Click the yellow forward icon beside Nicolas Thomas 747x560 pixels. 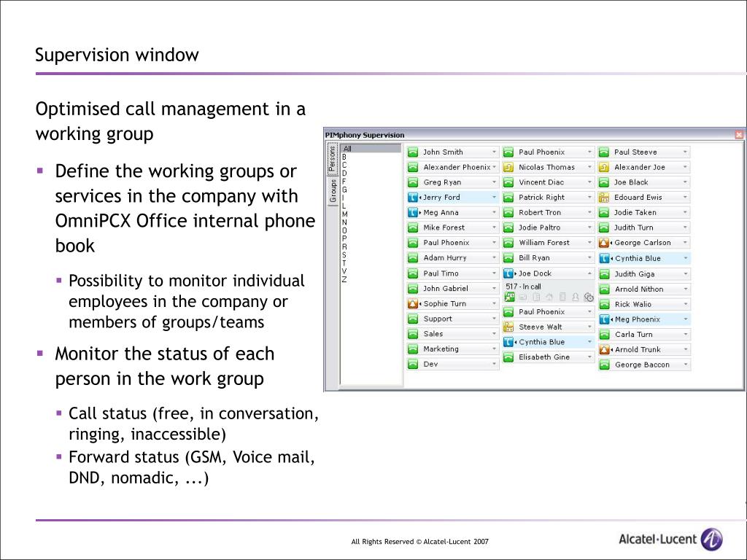pos(508,168)
